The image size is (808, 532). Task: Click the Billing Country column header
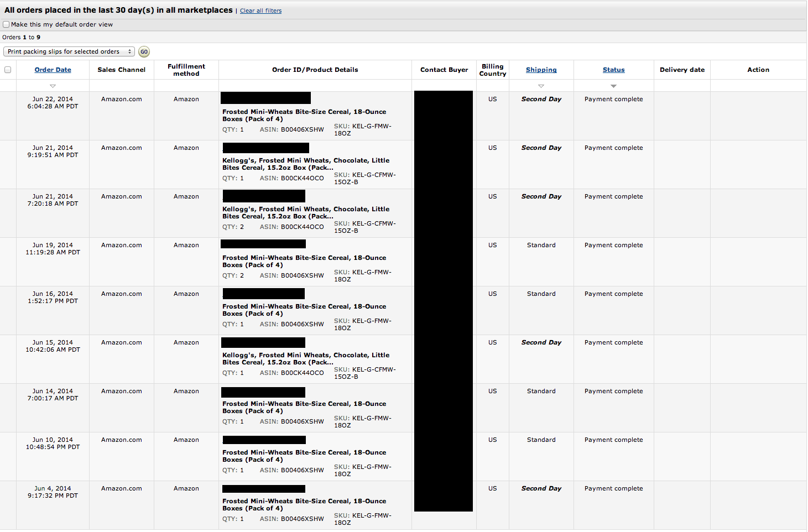click(493, 70)
